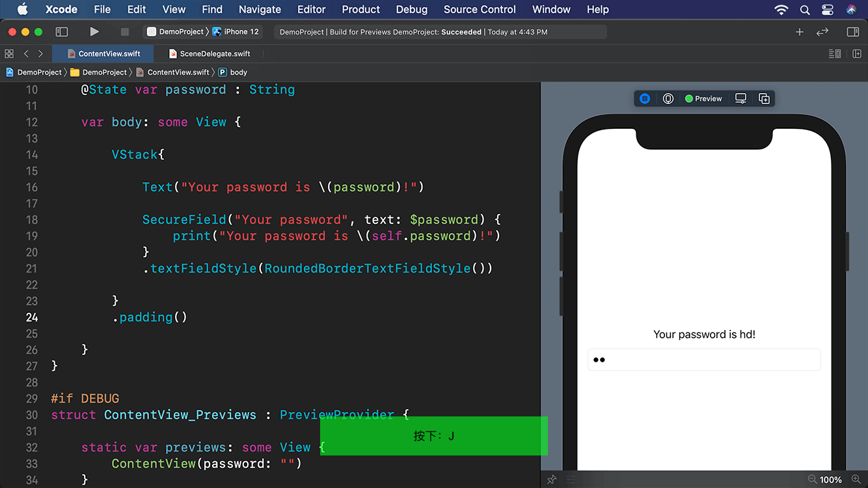Open the related items grid menu
The width and height of the screenshot is (868, 488).
pyautogui.click(x=9, y=53)
